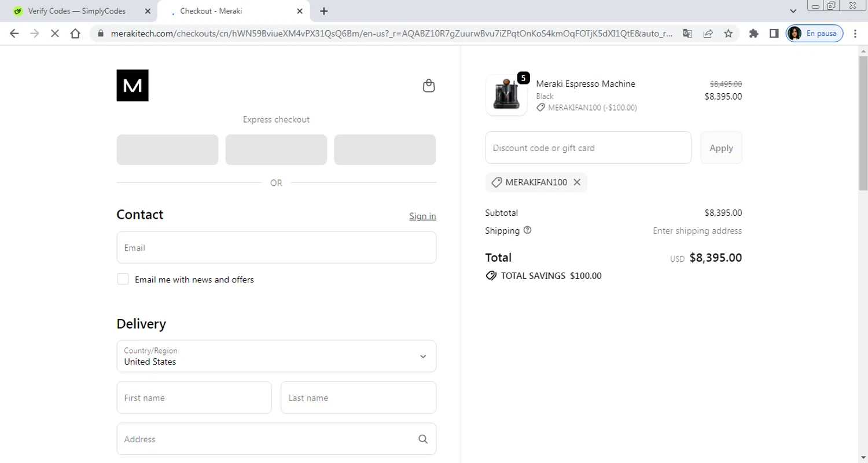
Task: Open the tab search chevron
Action: click(x=793, y=11)
